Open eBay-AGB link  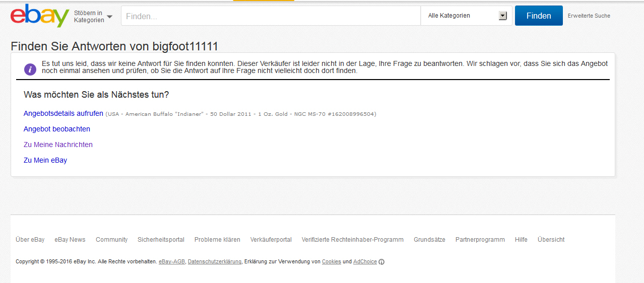coord(172,262)
